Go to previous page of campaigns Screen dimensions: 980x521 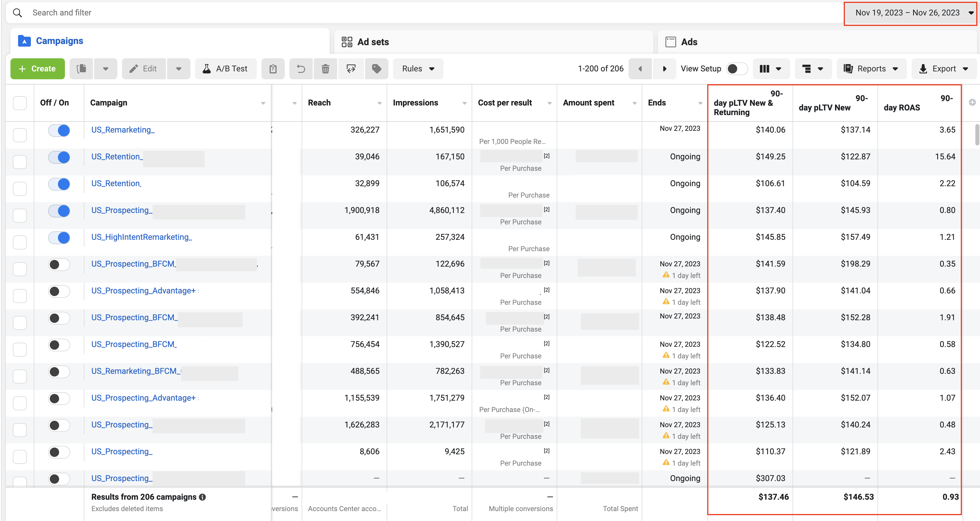tap(640, 68)
